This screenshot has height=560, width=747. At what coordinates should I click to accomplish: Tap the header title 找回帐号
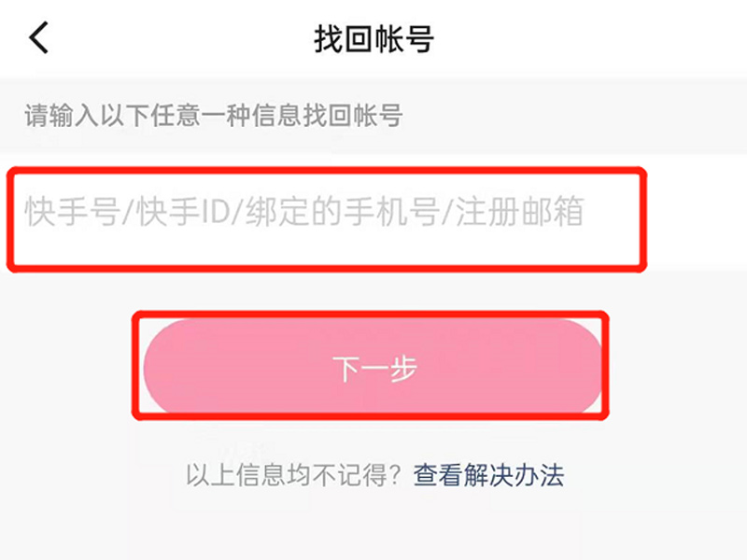click(373, 39)
